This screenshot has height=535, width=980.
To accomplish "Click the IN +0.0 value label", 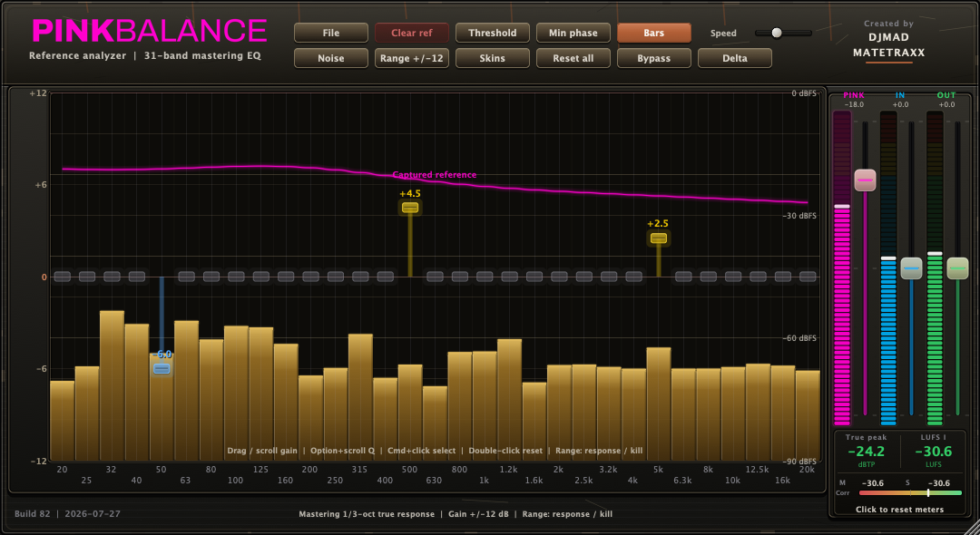I will point(900,105).
